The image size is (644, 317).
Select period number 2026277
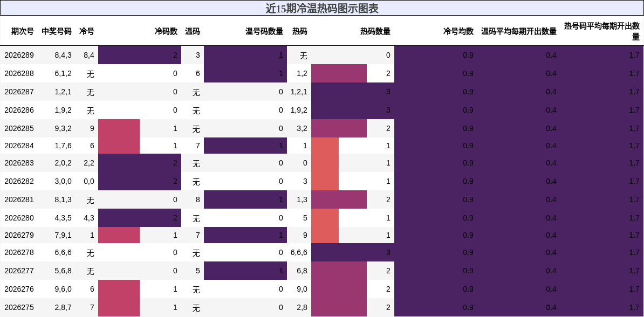click(19, 271)
